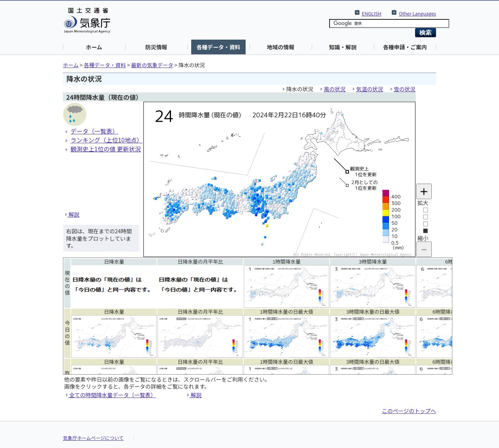The width and height of the screenshot is (499, 448).
Task: Click the main 24時間降水量 map
Action: pos(279,179)
